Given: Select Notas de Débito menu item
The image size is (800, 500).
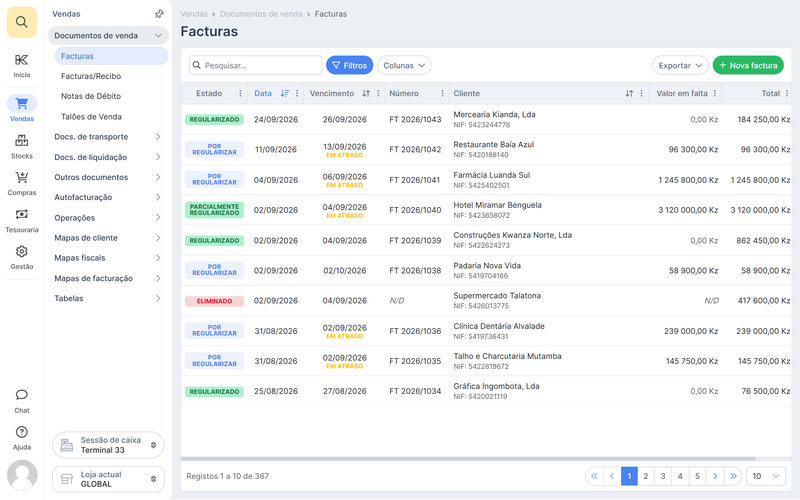Looking at the screenshot, I should coord(111,96).
